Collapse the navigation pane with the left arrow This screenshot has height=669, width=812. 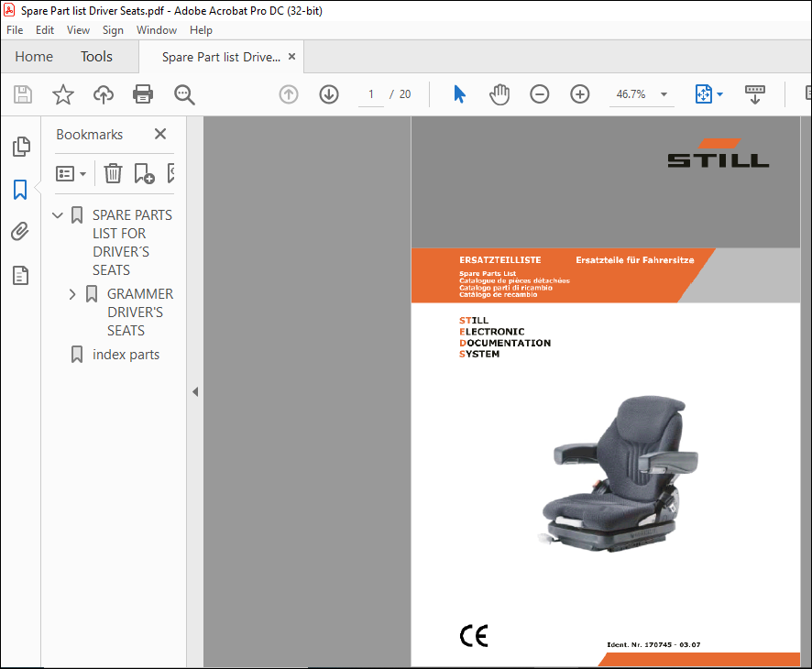pyautogui.click(x=195, y=392)
